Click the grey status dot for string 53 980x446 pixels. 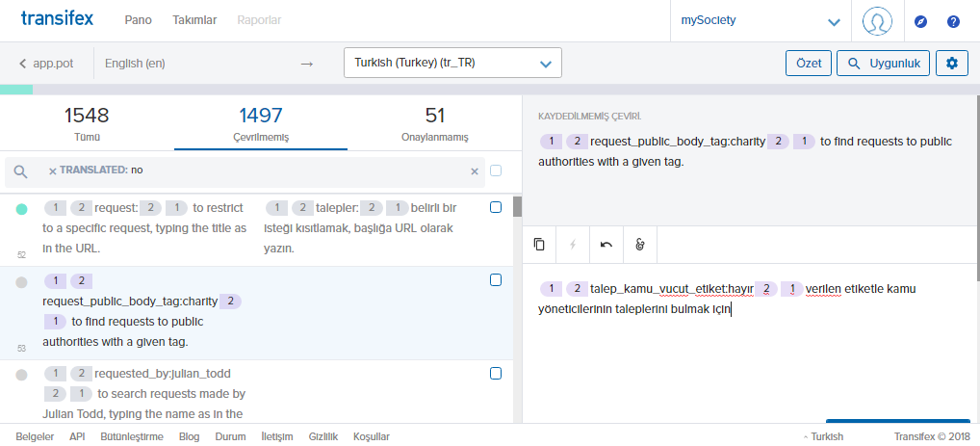point(21,282)
